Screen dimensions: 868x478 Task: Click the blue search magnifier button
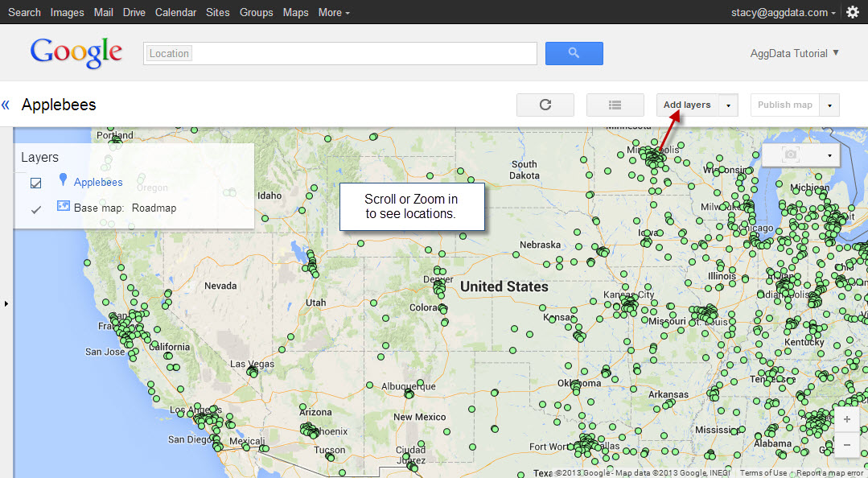574,53
